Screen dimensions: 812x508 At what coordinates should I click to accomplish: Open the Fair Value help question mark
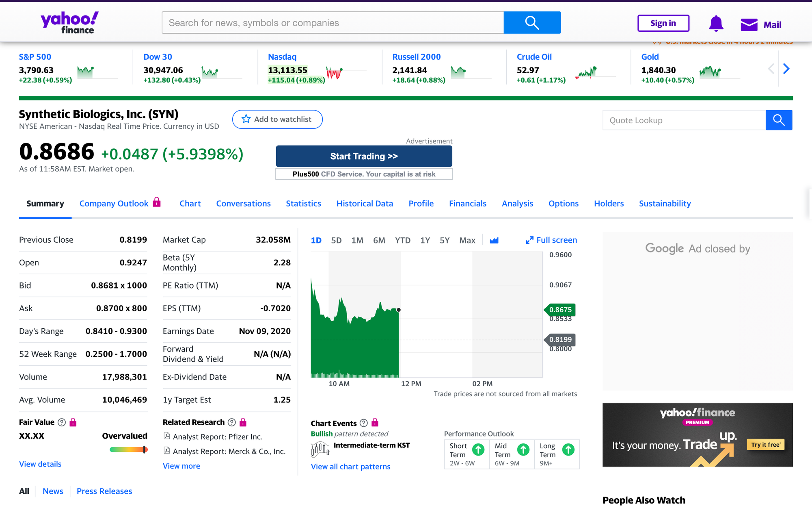pyautogui.click(x=62, y=422)
